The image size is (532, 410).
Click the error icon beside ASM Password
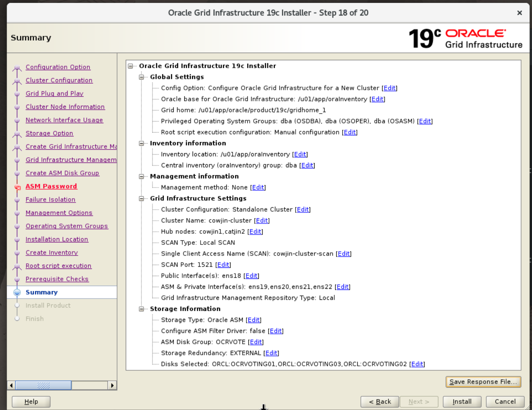(x=17, y=187)
